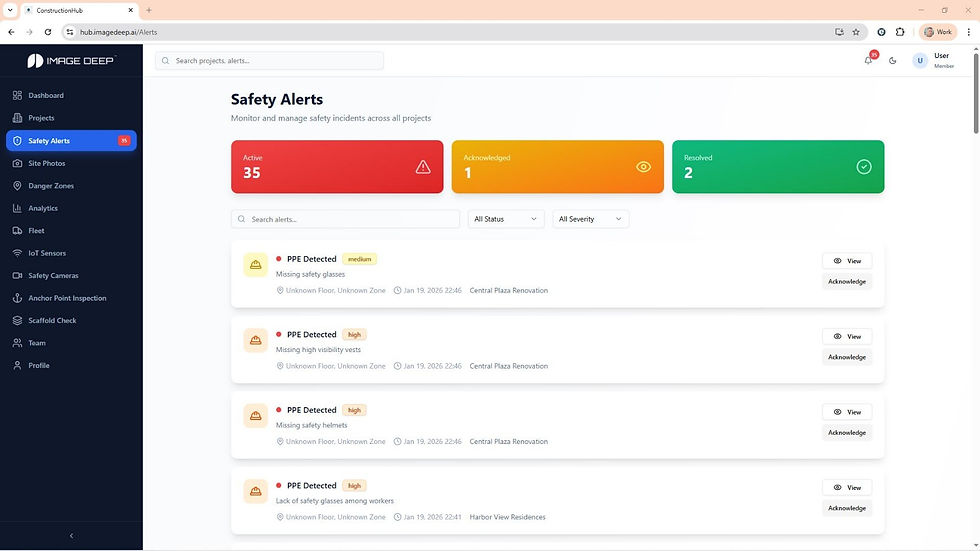980x551 pixels.
Task: Open the Work browser profile button
Action: (x=938, y=32)
